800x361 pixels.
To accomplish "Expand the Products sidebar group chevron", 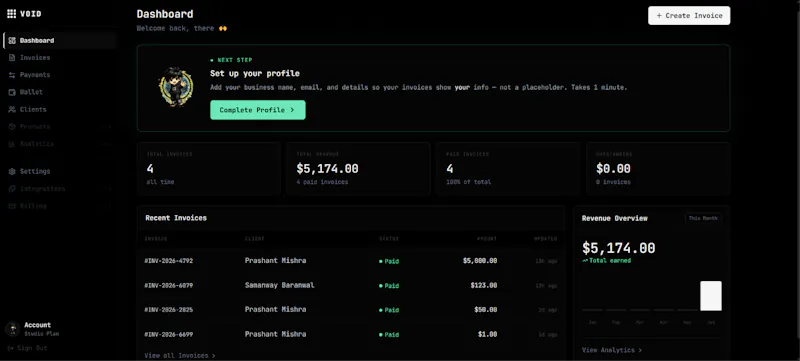I will [110, 126].
